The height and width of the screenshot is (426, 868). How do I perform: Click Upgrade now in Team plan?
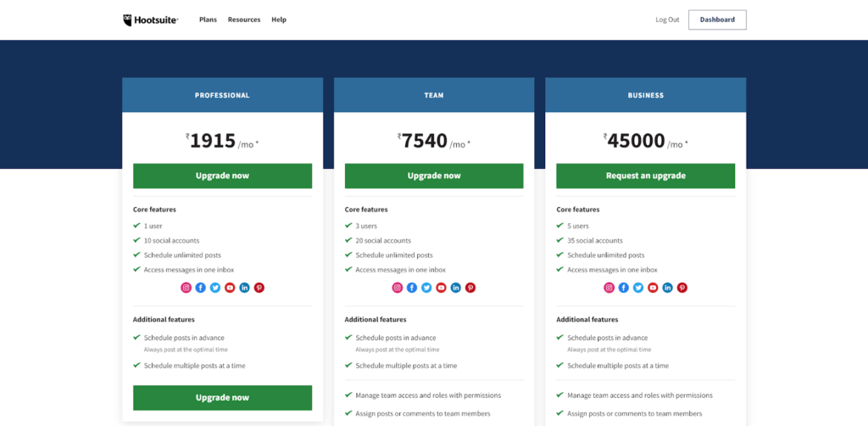[434, 176]
